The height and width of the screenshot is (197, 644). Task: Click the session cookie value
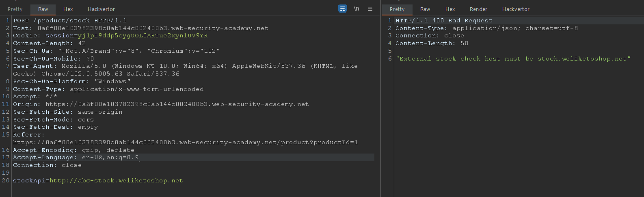click(143, 36)
